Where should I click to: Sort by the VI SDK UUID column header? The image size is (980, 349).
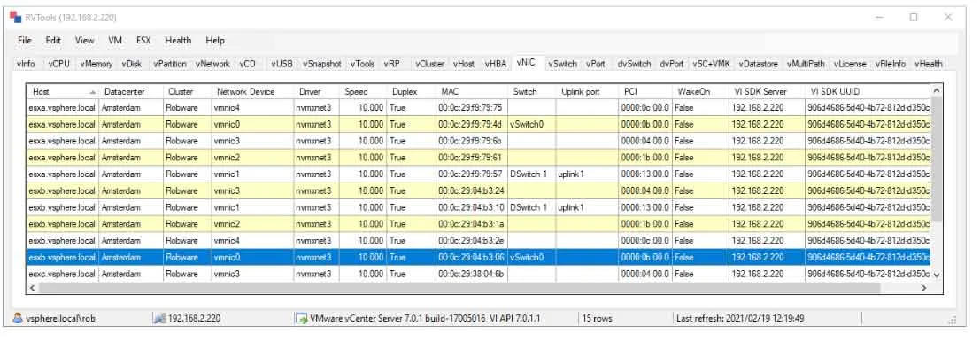pos(868,91)
